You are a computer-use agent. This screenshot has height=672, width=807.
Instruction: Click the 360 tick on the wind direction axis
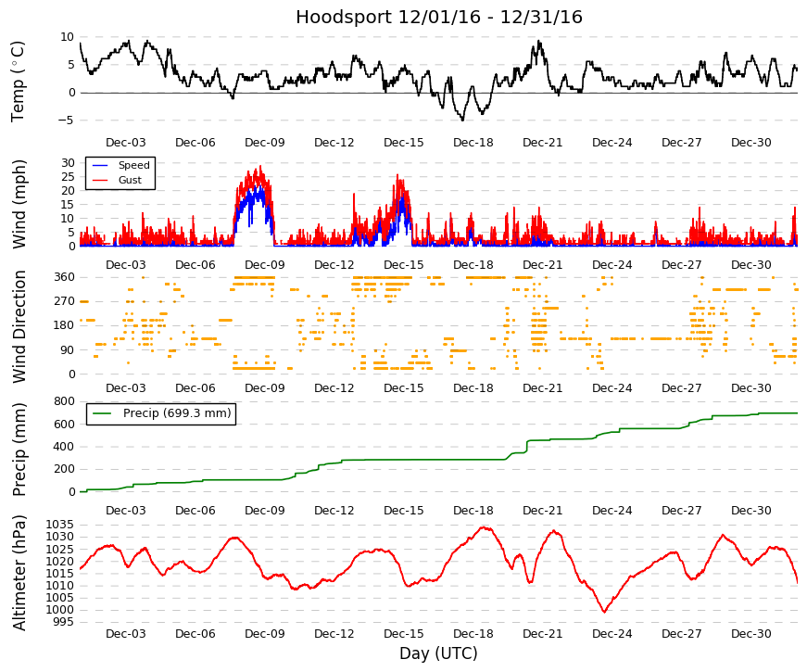coord(64,277)
